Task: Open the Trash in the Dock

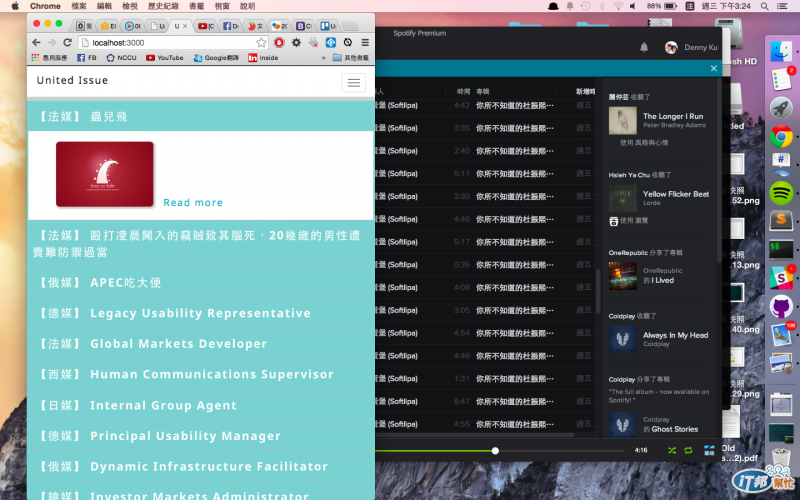Action: 781,456
